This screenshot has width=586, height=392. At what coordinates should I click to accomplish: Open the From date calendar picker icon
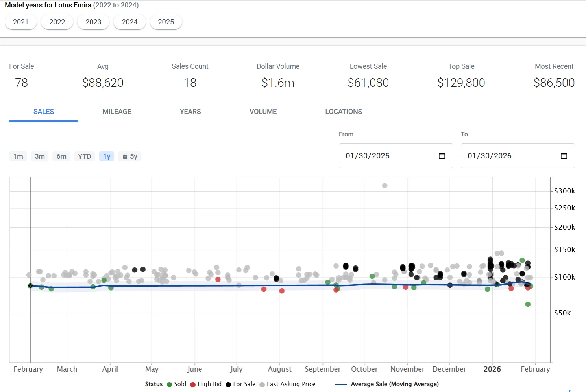click(x=442, y=156)
